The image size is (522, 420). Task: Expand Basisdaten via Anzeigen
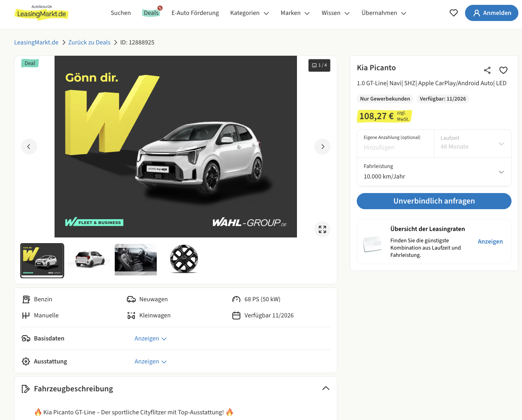pos(151,338)
